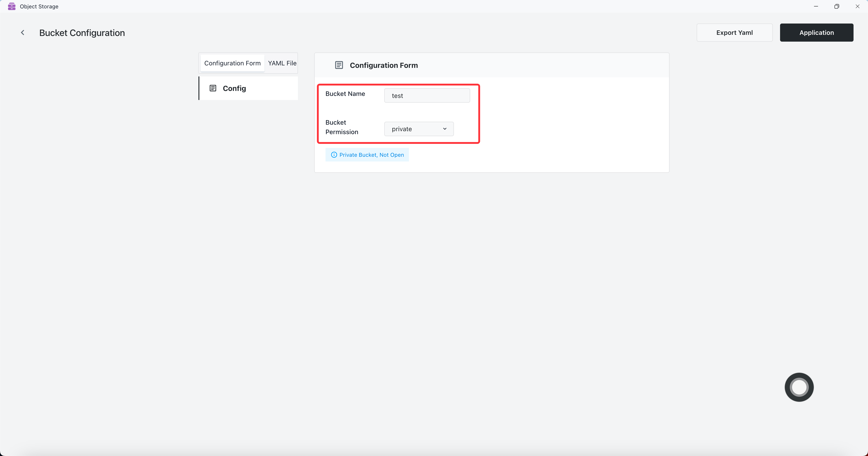Go back using the left arrow
This screenshot has height=456, width=868.
coord(23,33)
